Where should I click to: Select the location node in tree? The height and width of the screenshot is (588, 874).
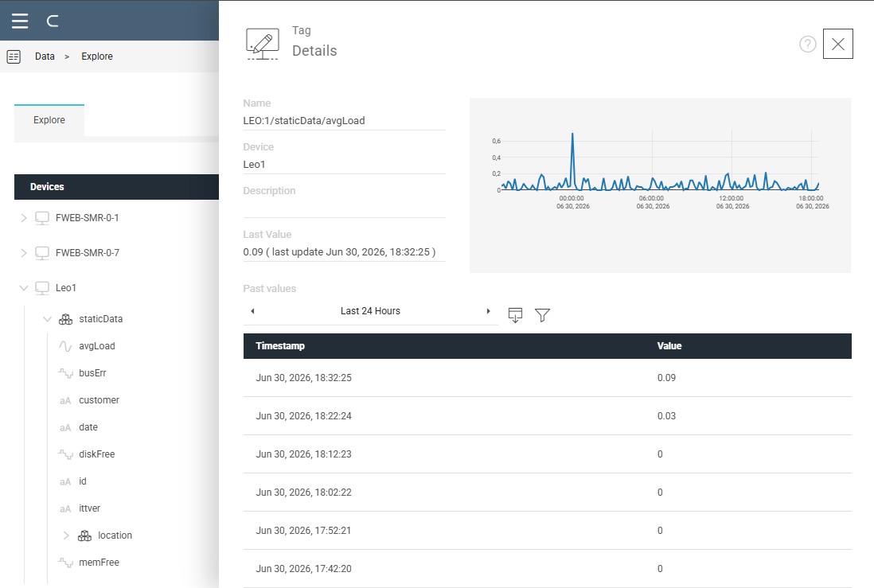(x=115, y=535)
